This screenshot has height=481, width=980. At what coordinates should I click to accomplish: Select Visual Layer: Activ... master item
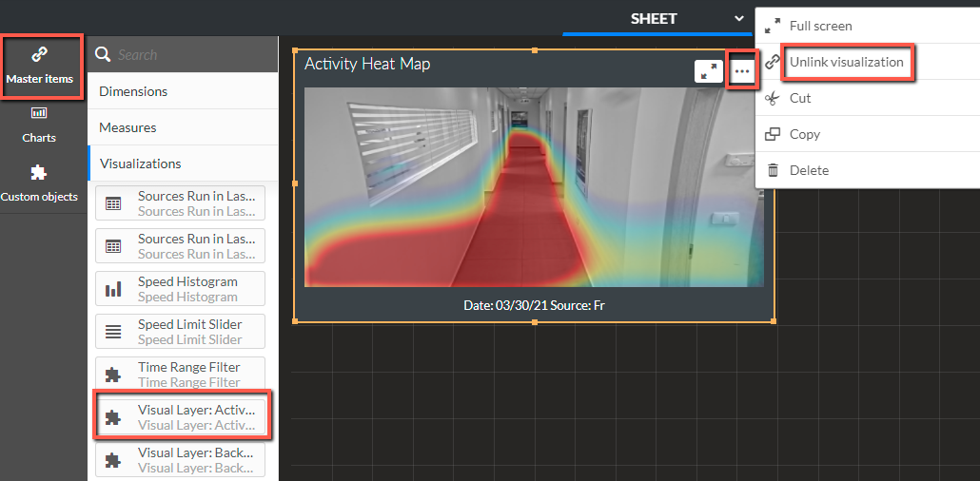click(180, 416)
